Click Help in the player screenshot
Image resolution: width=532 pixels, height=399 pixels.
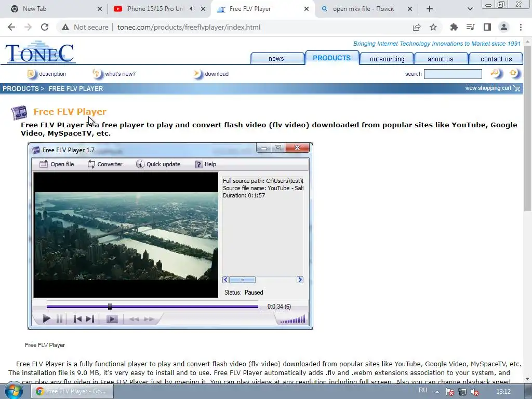[206, 164]
